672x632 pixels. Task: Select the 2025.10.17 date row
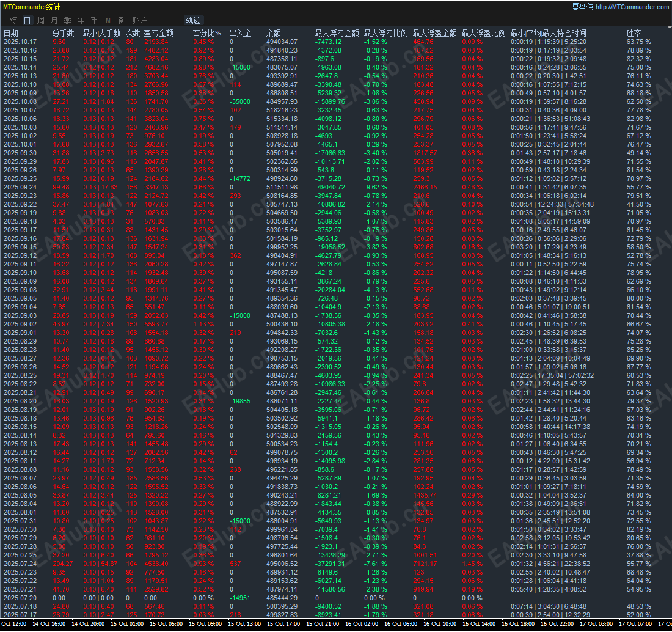pos(20,42)
